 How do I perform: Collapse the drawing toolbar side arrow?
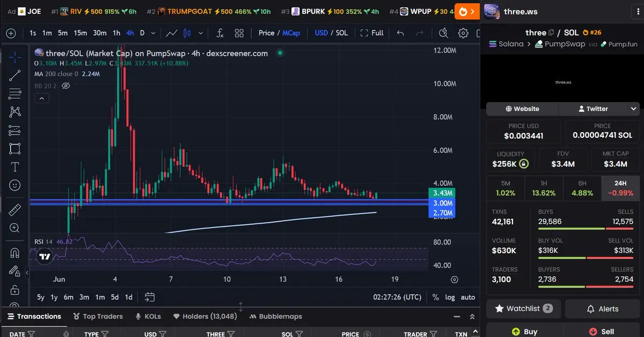[27, 273]
